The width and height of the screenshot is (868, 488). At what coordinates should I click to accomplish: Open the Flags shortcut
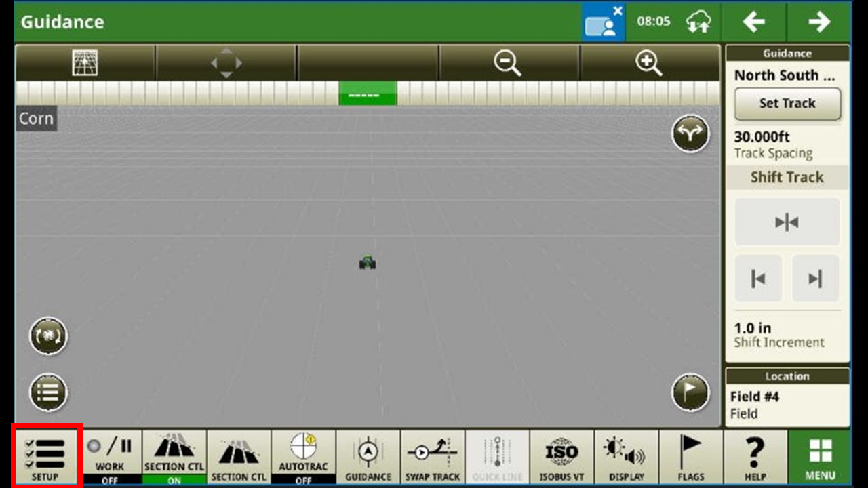690,456
